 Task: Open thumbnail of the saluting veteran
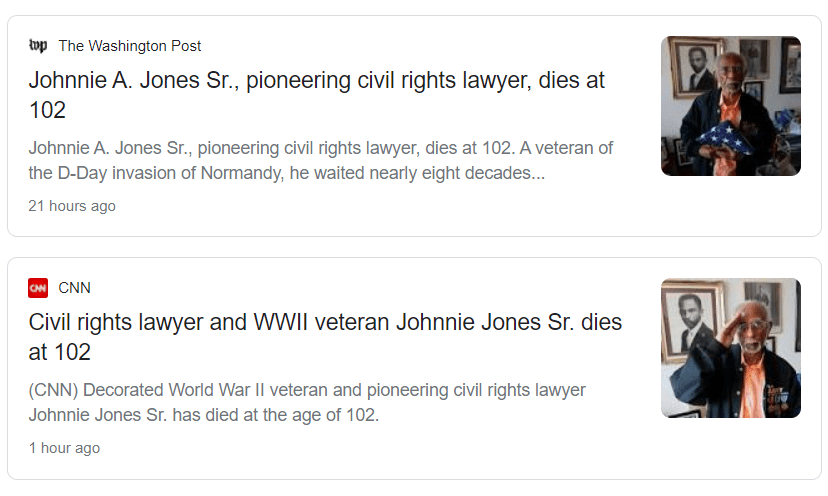(730, 348)
